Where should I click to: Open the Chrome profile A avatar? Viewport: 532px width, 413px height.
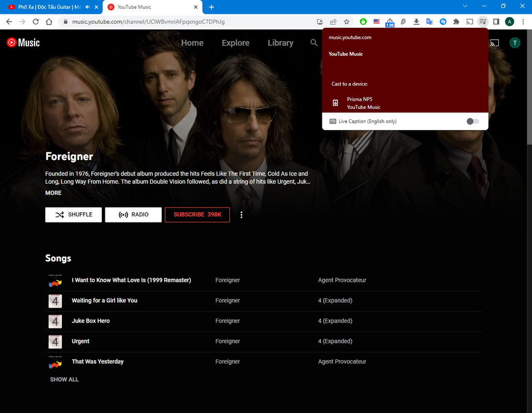509,22
